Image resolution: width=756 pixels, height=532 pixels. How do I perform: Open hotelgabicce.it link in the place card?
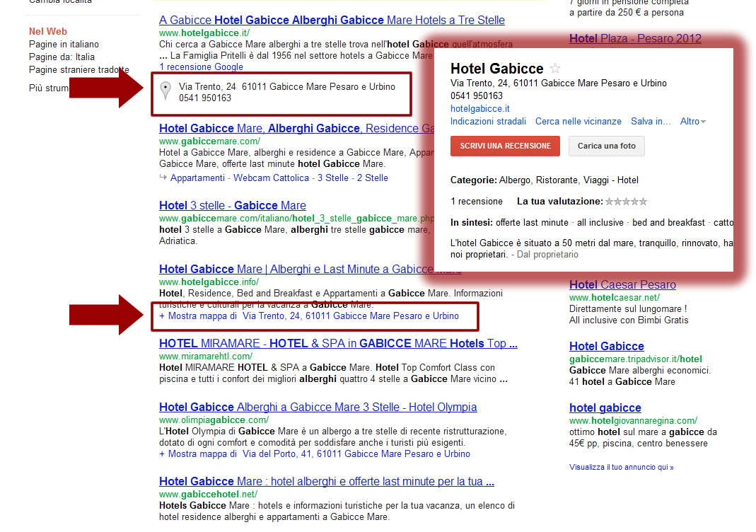click(x=479, y=109)
